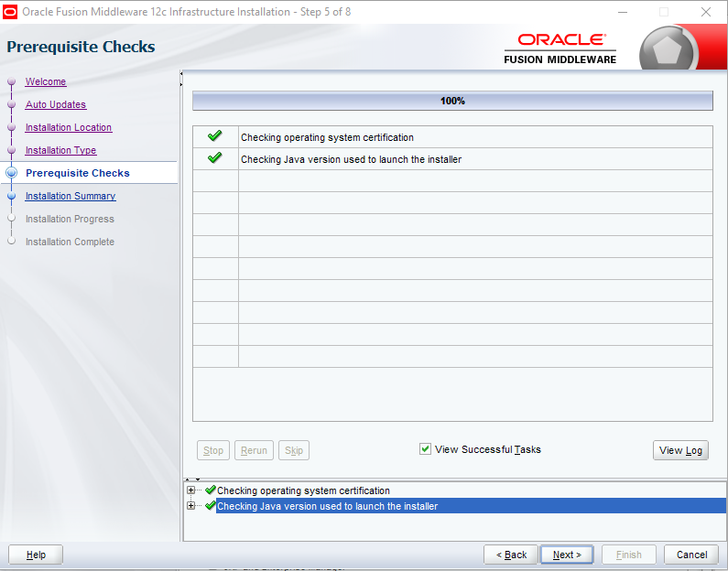
Task: Click the disabled Skip button
Action: coord(294,450)
